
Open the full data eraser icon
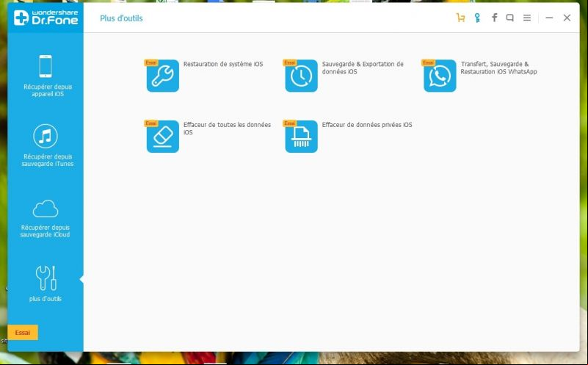point(163,137)
